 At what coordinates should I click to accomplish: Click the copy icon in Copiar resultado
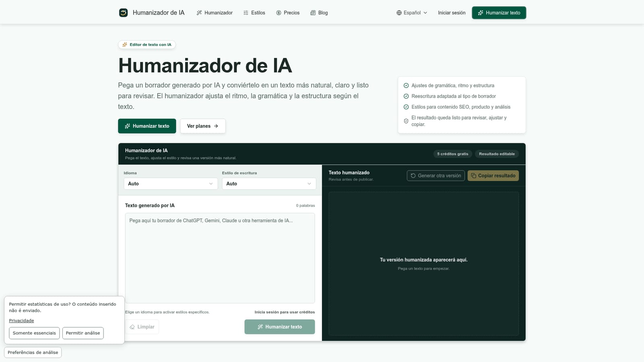(474, 176)
